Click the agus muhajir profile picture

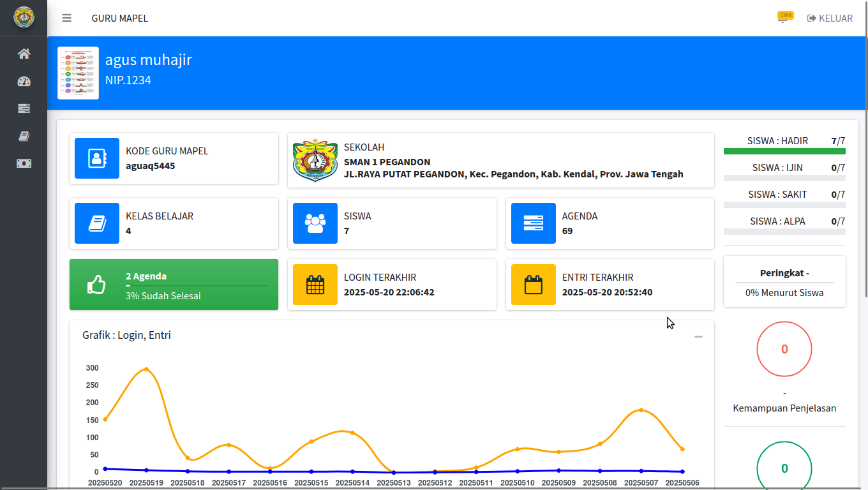78,73
